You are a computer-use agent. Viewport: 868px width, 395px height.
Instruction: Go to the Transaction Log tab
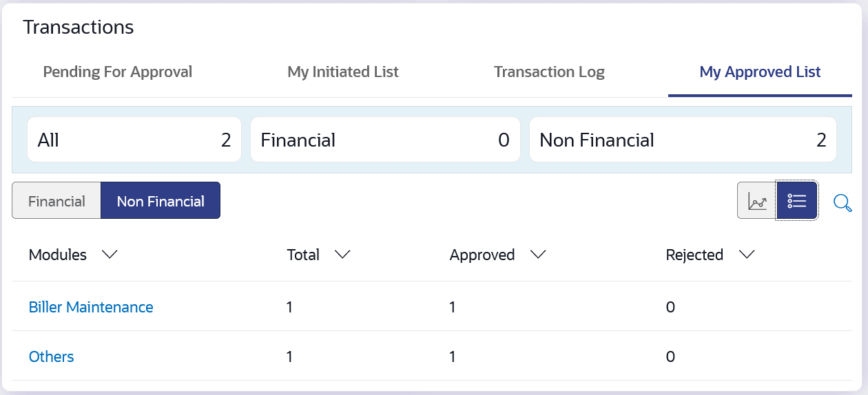coord(549,72)
